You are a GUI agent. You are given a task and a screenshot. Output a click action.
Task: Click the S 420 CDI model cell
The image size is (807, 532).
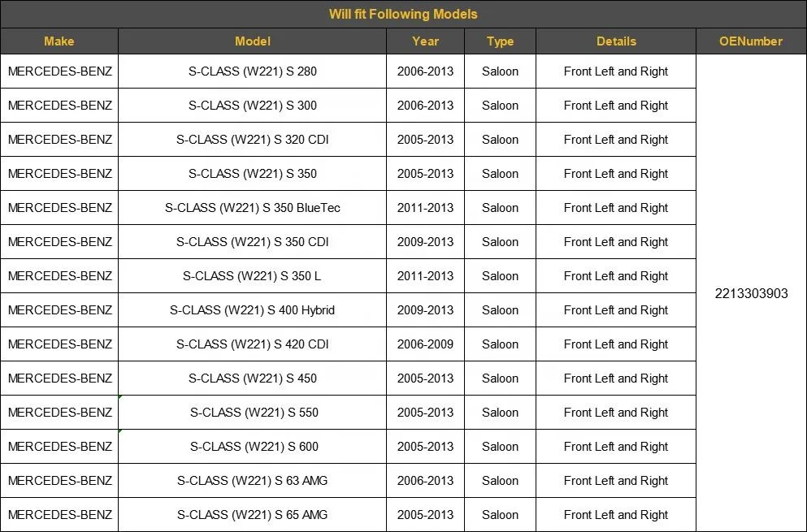[252, 344]
